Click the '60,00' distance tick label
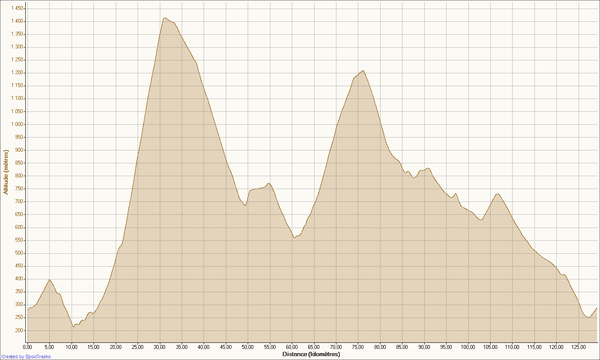 tap(292, 347)
